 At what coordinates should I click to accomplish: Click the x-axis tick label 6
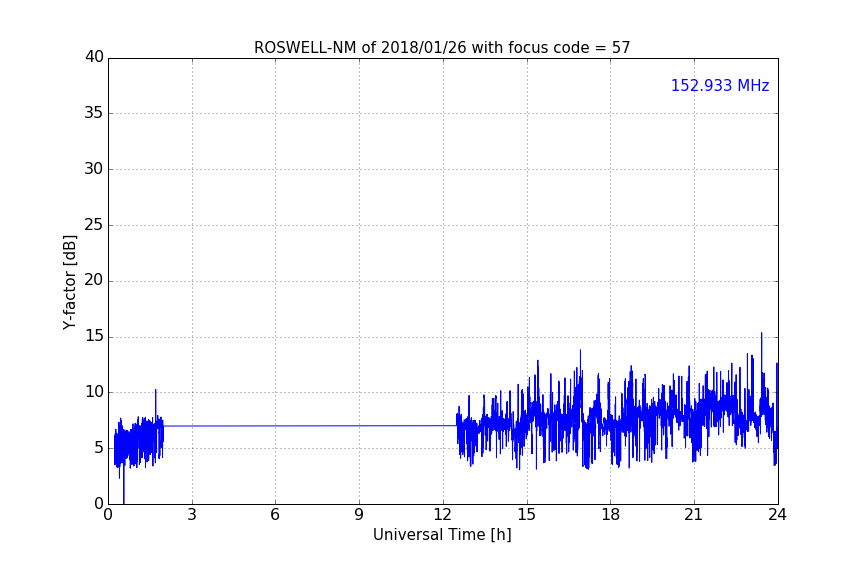click(275, 515)
